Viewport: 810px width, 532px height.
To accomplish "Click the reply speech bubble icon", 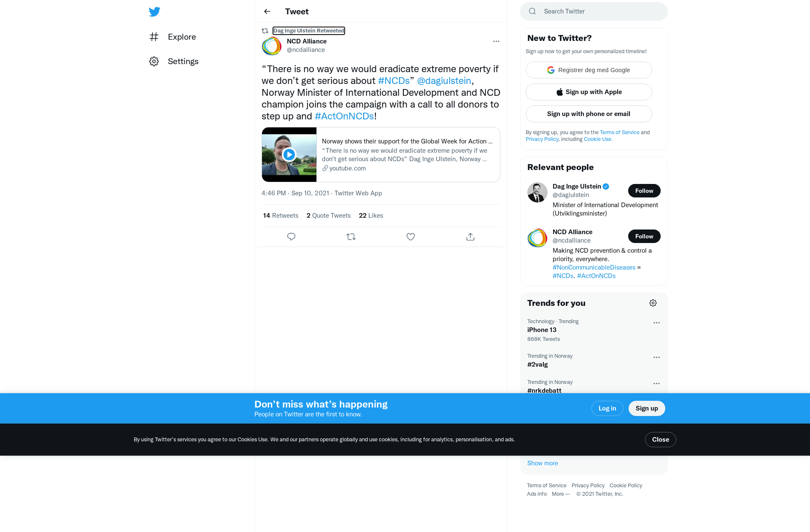I will point(291,237).
